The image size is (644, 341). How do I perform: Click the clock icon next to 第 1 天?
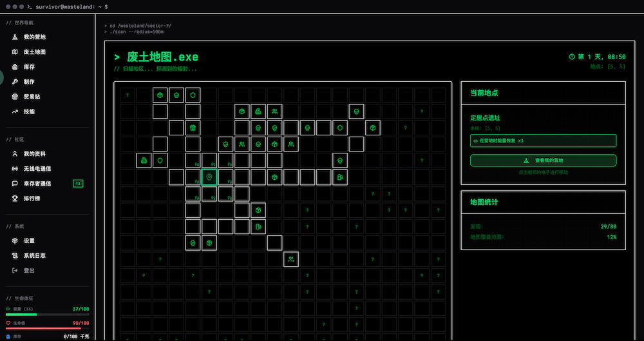coord(572,57)
